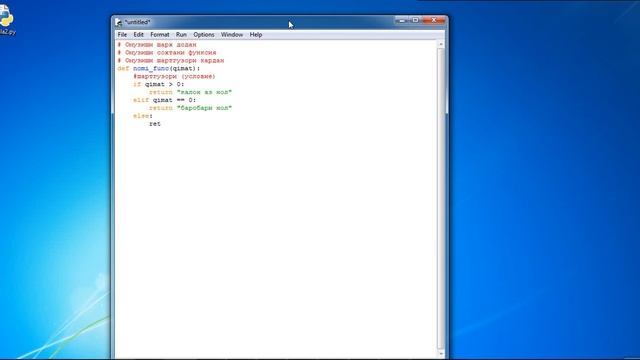Viewport: 640px width, 360px height.
Task: Click the IDLE window icon in title bar
Action: tap(118, 22)
